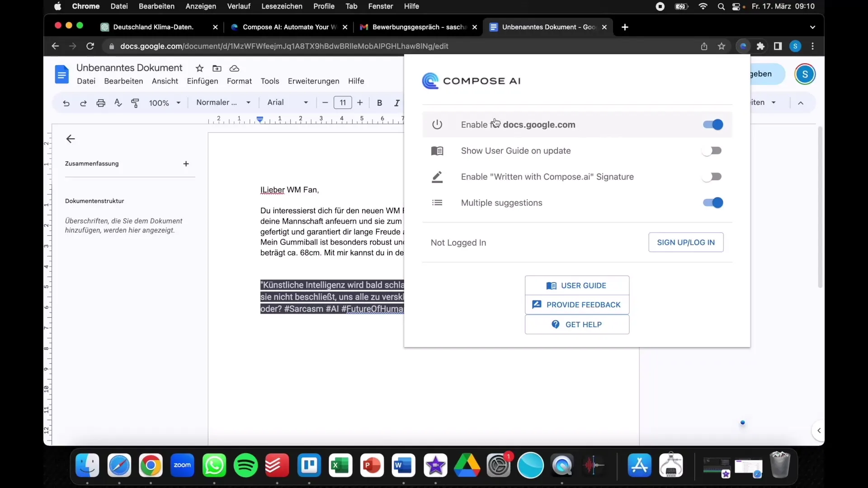The height and width of the screenshot is (488, 868).
Task: Click the print document icon
Action: point(100,103)
